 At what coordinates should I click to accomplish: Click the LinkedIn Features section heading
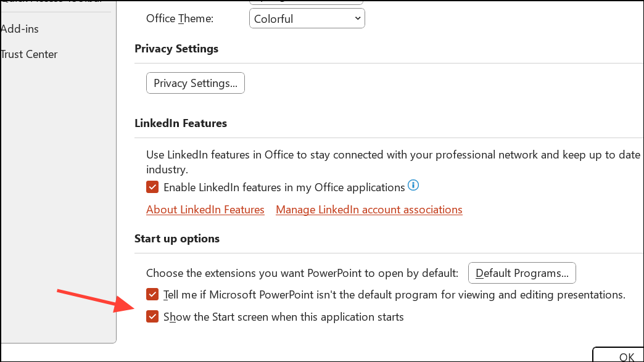click(x=181, y=123)
